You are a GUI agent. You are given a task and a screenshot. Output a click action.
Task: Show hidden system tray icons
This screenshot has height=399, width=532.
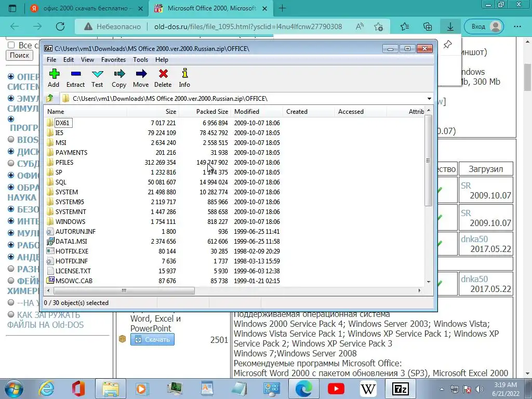point(442,389)
